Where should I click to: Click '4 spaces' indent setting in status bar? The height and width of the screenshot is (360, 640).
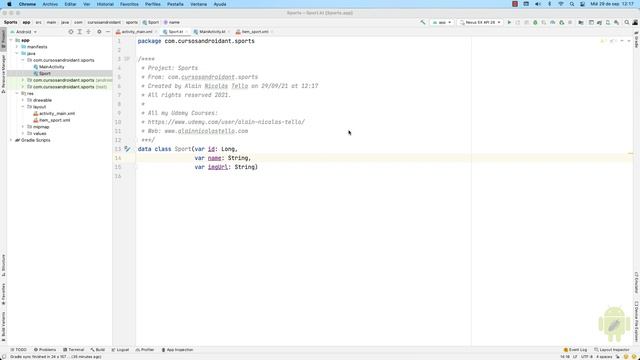click(x=604, y=357)
